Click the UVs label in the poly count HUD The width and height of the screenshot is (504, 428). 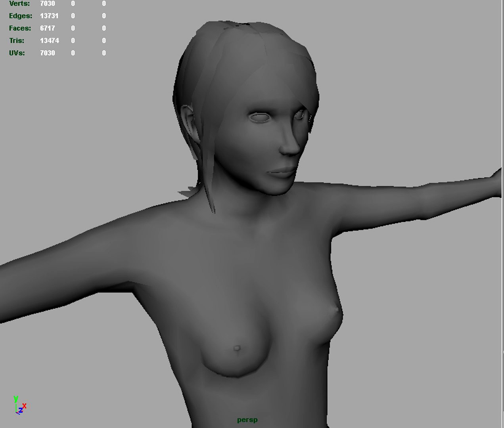17,53
